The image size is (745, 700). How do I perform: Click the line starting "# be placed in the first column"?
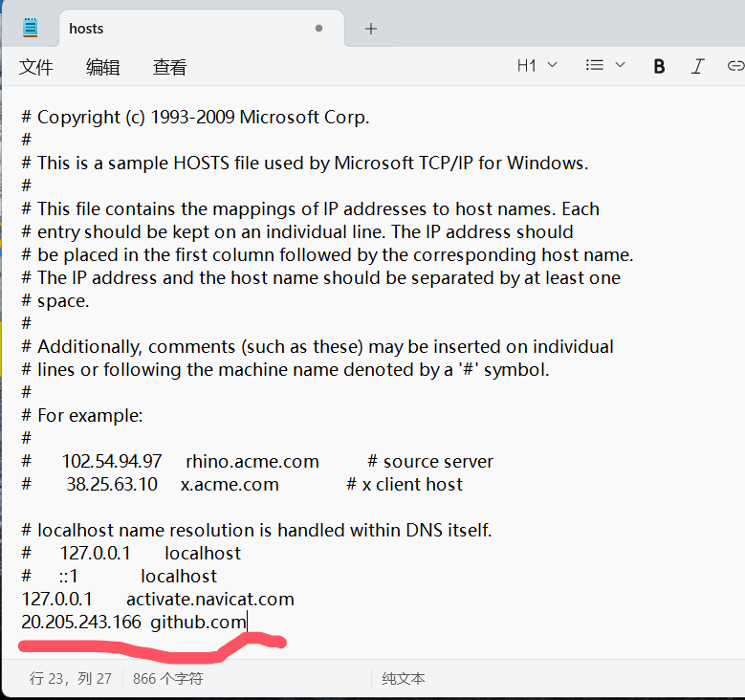pos(327,254)
